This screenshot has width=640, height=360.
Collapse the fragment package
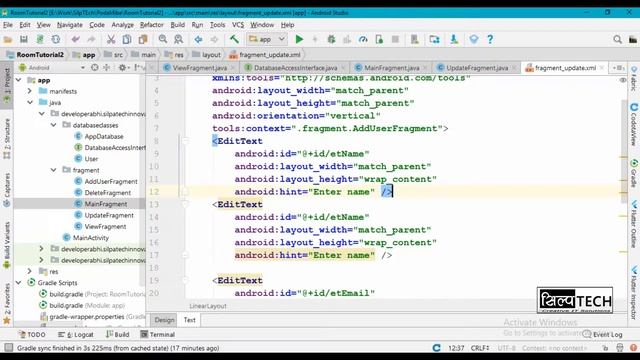pyautogui.click(x=53, y=170)
